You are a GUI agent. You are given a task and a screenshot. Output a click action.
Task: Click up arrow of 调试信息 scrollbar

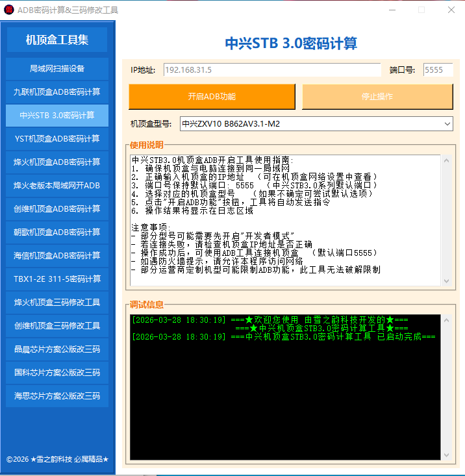[446, 320]
